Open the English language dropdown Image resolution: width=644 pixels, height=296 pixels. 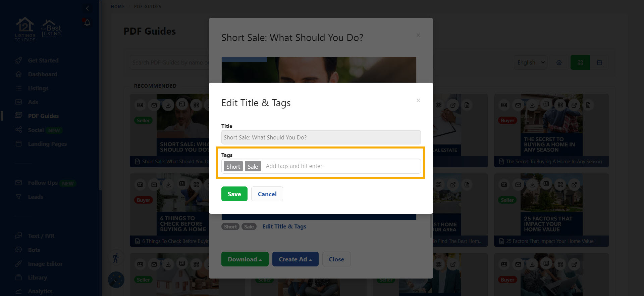tap(530, 62)
